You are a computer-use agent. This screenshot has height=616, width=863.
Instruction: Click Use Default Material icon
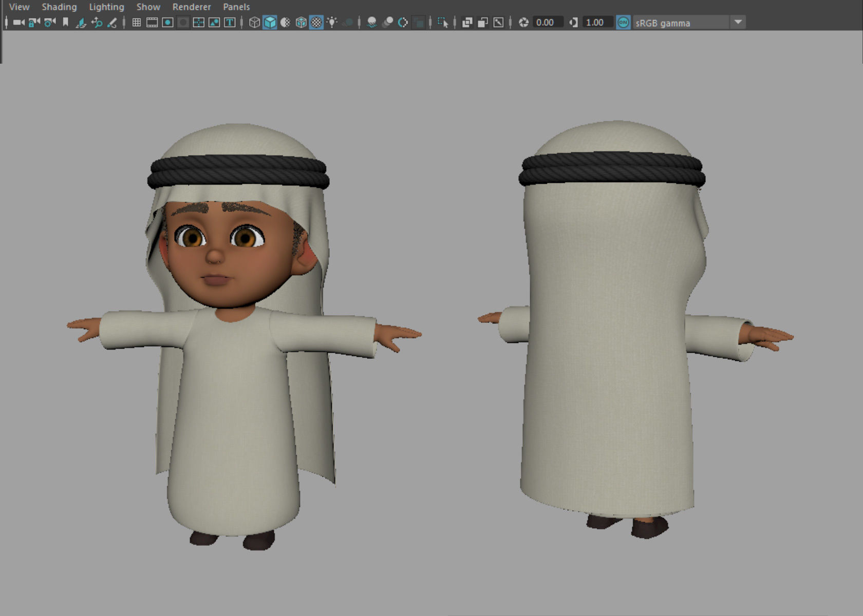tap(286, 22)
